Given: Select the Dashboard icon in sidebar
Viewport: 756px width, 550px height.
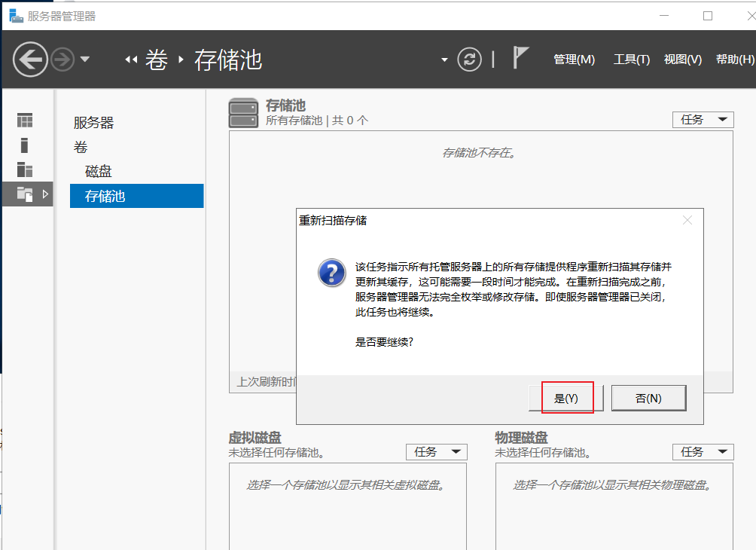Looking at the screenshot, I should coord(25,121).
